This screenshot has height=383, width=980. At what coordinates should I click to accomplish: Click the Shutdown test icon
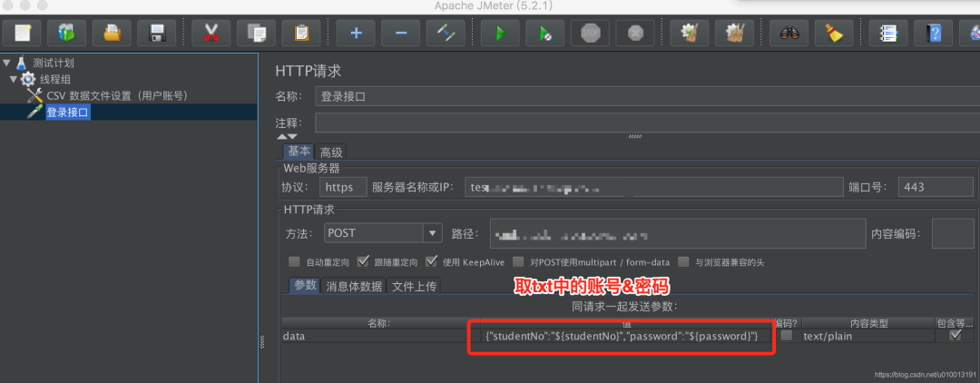pyautogui.click(x=635, y=33)
